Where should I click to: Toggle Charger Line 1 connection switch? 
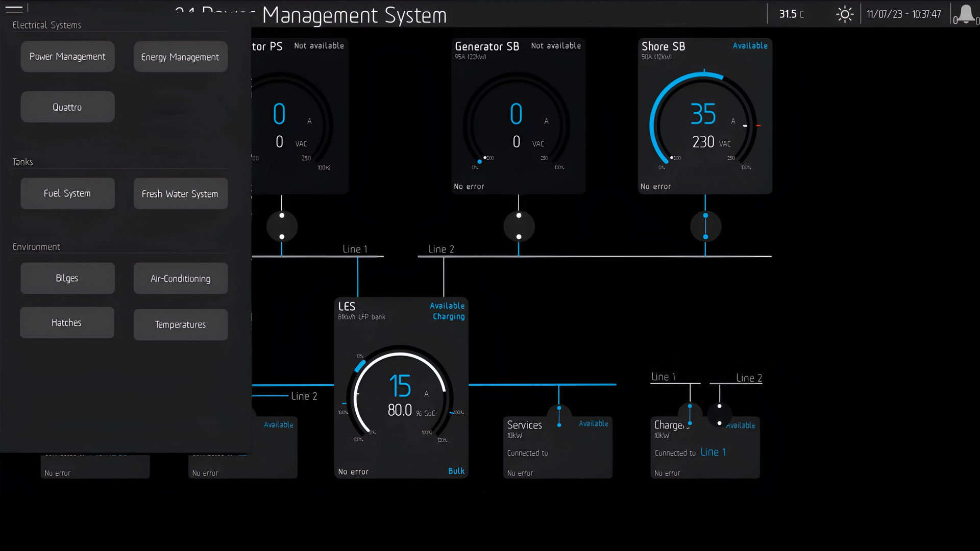pos(690,415)
